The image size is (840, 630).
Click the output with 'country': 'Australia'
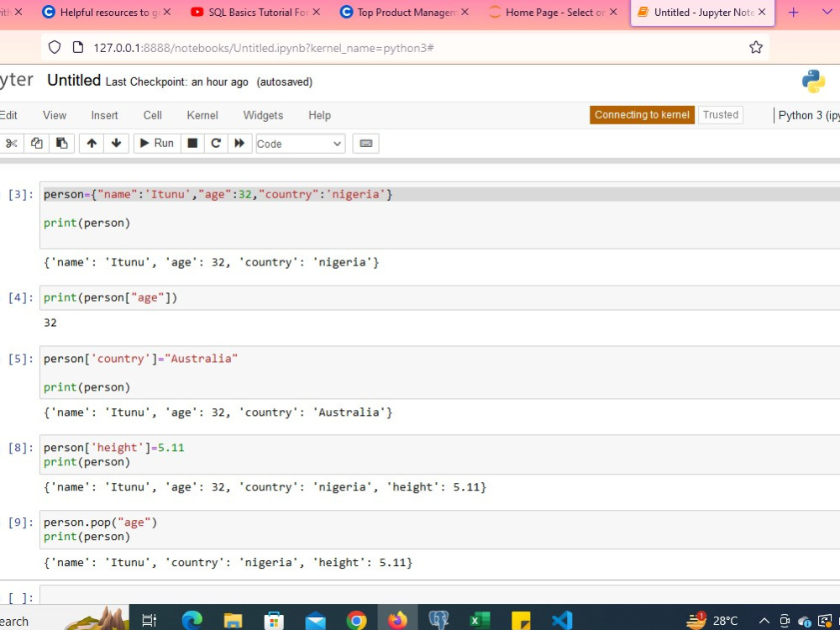point(218,412)
